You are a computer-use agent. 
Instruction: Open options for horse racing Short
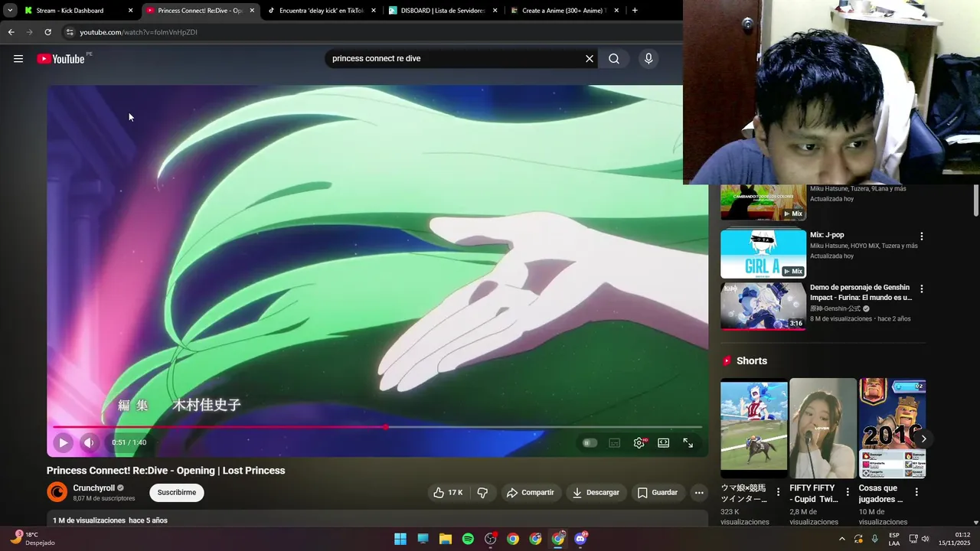pos(779,492)
